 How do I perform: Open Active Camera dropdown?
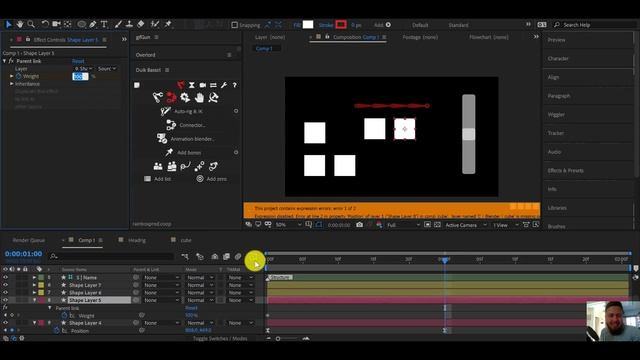tap(466, 225)
